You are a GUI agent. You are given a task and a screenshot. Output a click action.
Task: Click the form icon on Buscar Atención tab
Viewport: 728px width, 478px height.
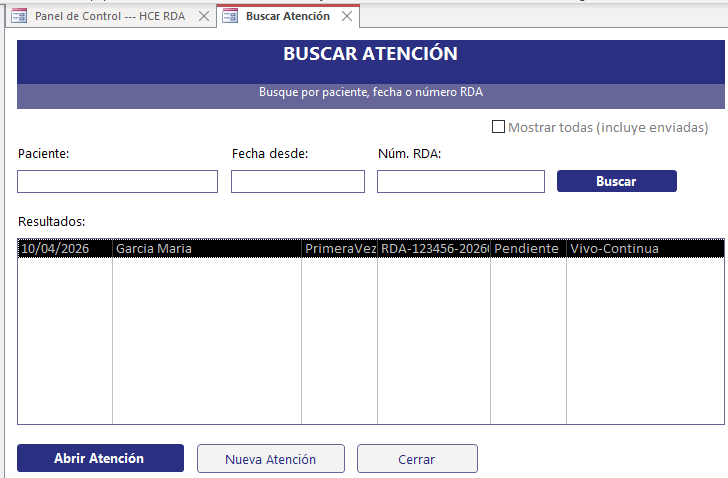(x=230, y=17)
